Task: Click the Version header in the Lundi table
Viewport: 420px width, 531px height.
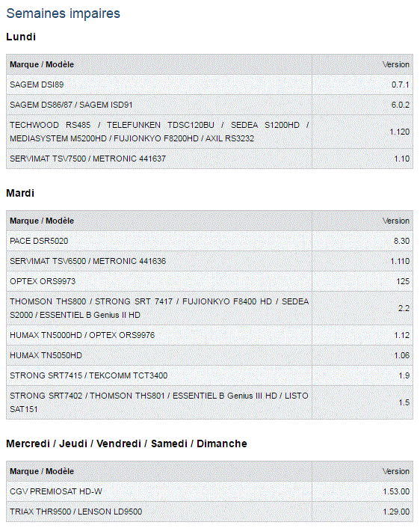Action: 395,64
